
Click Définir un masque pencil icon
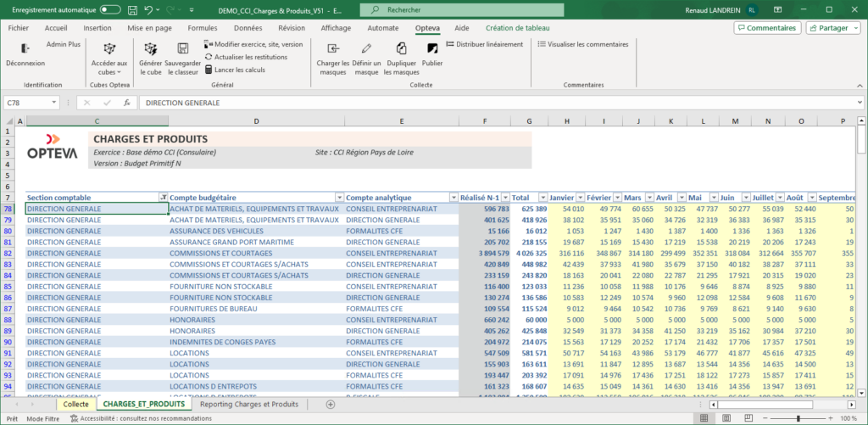(366, 48)
